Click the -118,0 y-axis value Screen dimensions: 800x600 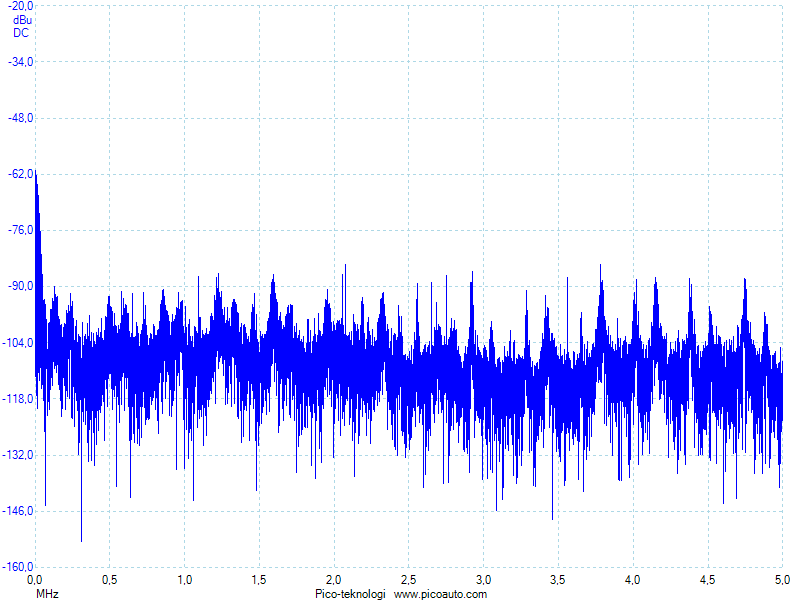(x=18, y=398)
